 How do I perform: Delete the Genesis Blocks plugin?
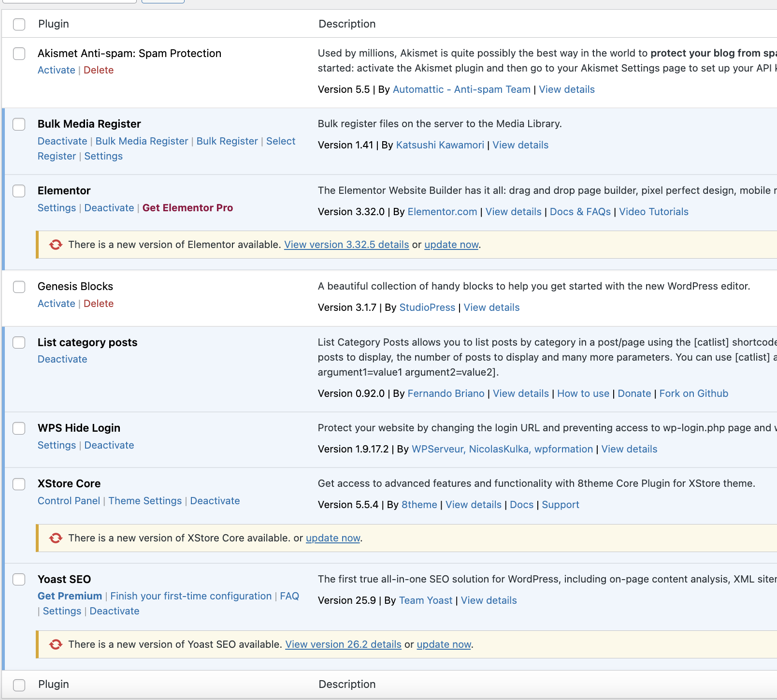tap(99, 304)
